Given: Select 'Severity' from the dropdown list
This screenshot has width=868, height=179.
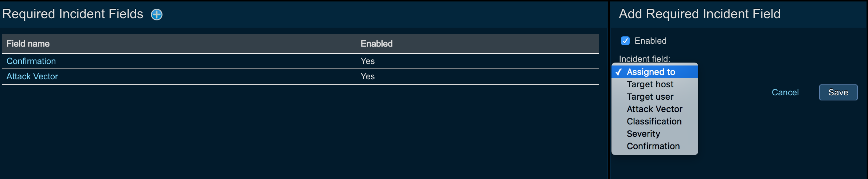Looking at the screenshot, I should [643, 134].
